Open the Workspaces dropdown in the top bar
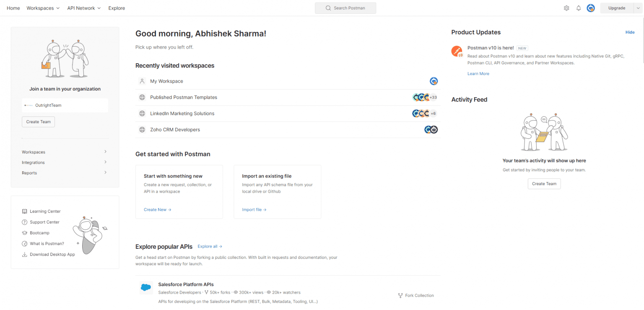This screenshot has width=644, height=310. [43, 8]
